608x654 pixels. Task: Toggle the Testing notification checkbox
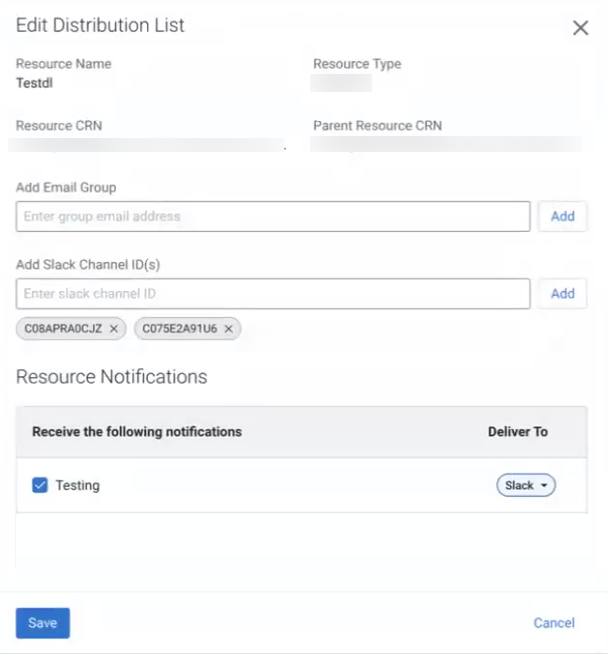(40, 486)
